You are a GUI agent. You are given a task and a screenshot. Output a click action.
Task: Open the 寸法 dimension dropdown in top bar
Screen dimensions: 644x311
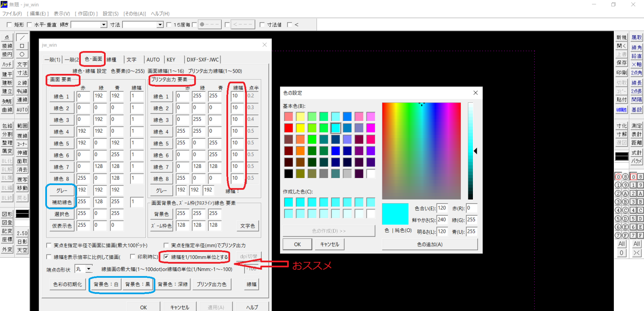coord(160,25)
